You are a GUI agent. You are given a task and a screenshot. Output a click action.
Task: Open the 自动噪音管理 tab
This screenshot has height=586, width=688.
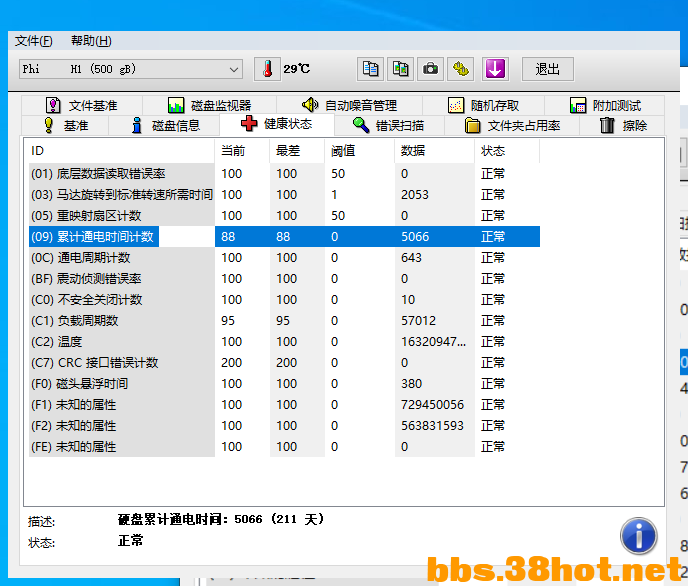(x=349, y=105)
